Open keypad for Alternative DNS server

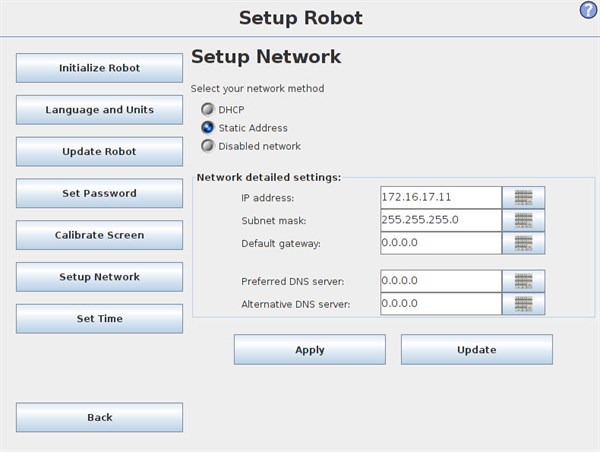523,304
